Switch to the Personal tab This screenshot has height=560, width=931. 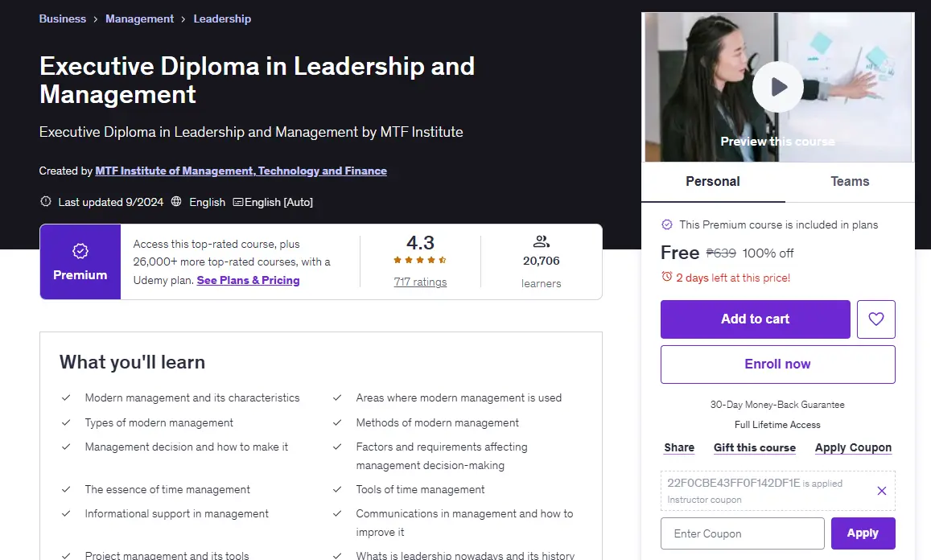coord(713,182)
